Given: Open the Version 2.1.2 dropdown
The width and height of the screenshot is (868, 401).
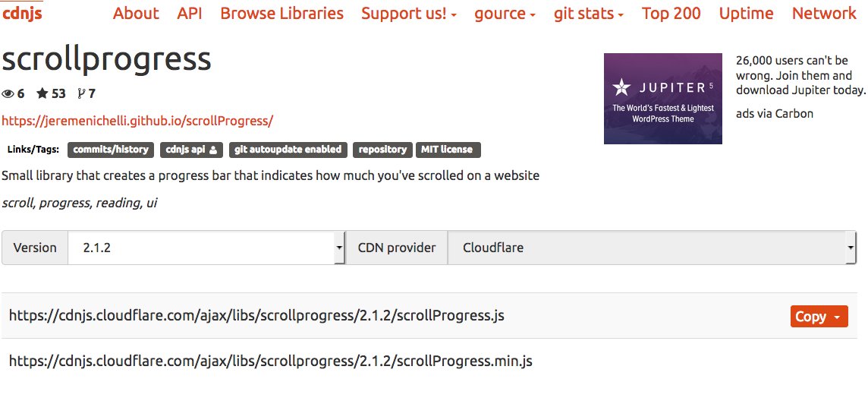Looking at the screenshot, I should pyautogui.click(x=206, y=248).
